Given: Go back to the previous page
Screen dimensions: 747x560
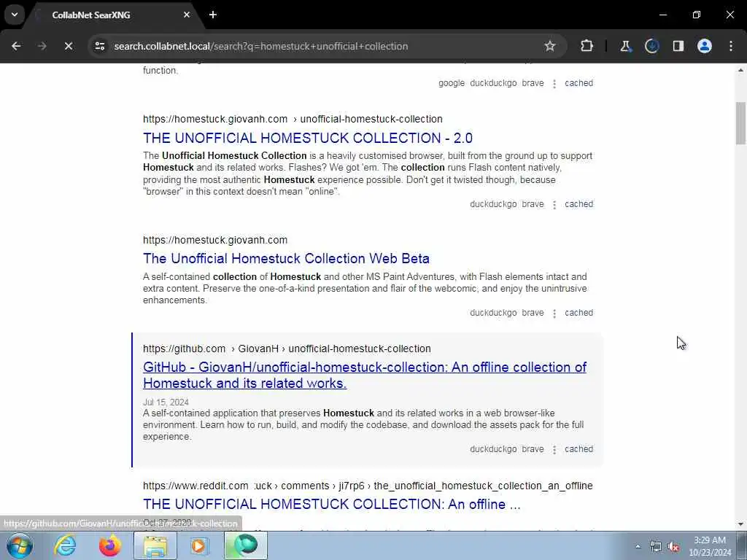Looking at the screenshot, I should click(16, 46).
